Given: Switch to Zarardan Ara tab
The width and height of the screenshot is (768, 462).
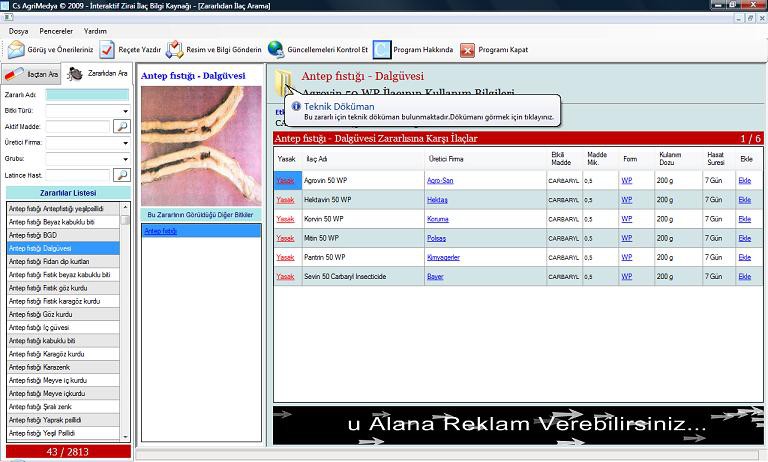Looking at the screenshot, I should (x=97, y=73).
